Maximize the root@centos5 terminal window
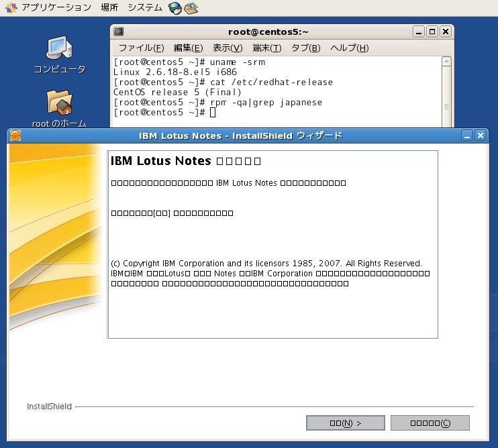498x448 pixels. coord(432,32)
